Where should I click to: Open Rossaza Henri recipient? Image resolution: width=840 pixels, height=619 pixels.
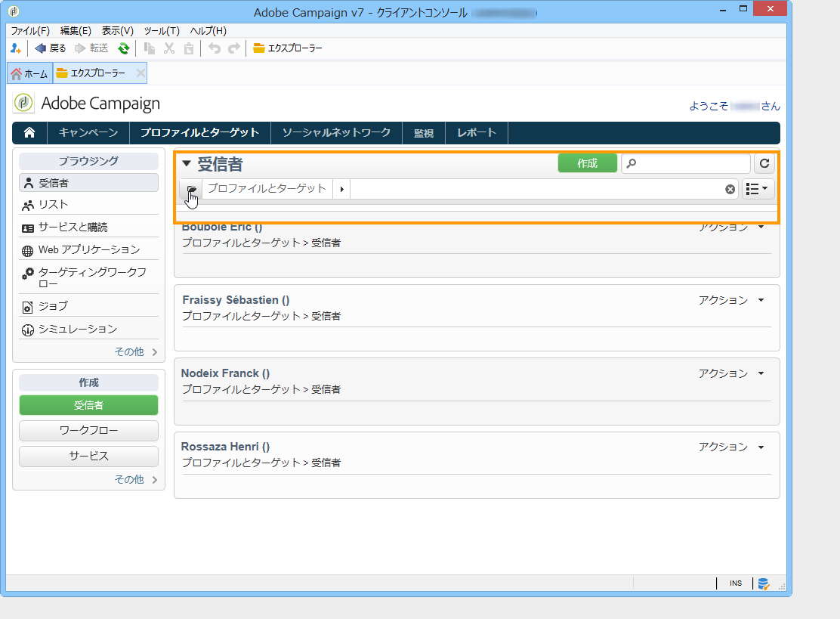225,447
